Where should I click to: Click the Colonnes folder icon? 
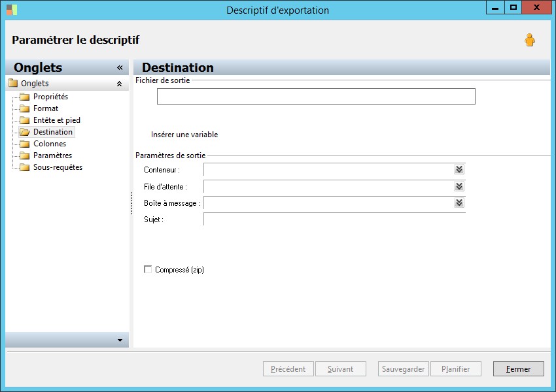click(x=25, y=144)
